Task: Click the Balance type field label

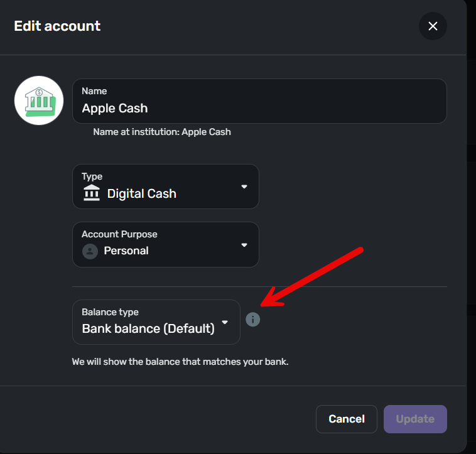Action: point(110,312)
